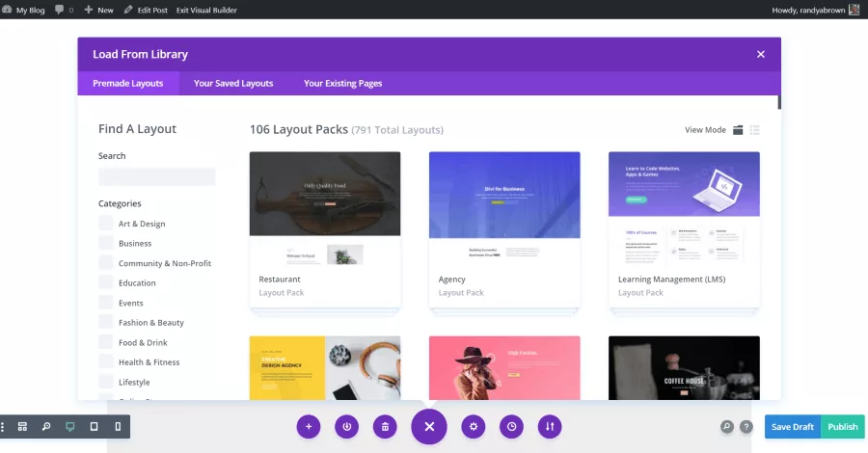
Task: Switch to list view mode
Action: 754,130
